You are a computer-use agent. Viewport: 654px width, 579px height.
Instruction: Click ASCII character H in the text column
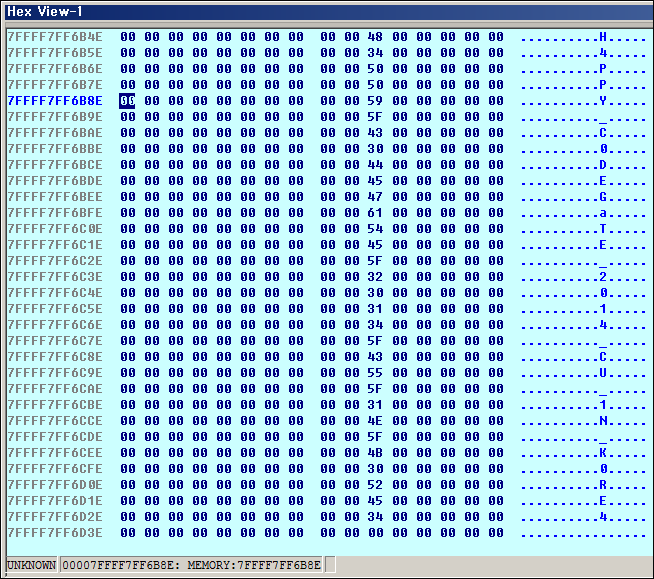(x=603, y=37)
